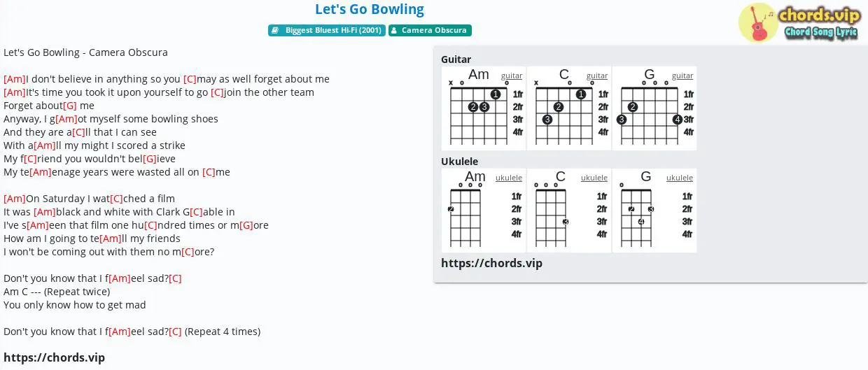
Task: Click the chords.vip guitar logo
Action: [x=799, y=22]
